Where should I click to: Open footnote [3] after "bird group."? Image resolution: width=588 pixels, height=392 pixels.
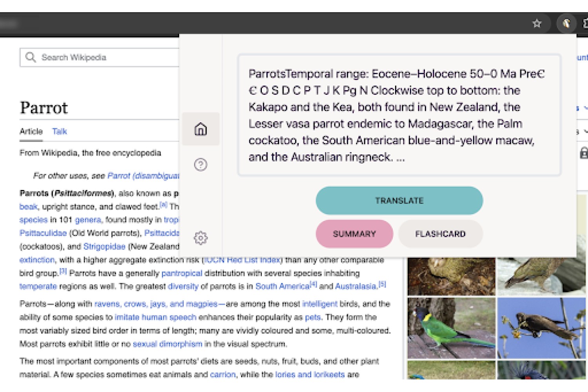63,271
